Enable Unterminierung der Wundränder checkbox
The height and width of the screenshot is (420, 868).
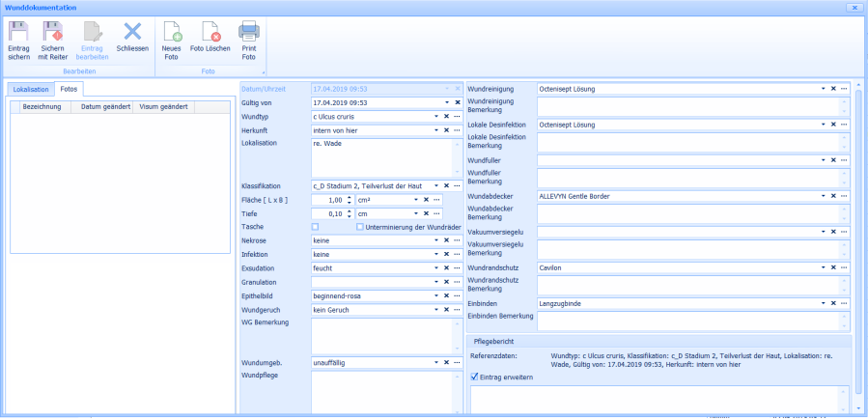(360, 227)
